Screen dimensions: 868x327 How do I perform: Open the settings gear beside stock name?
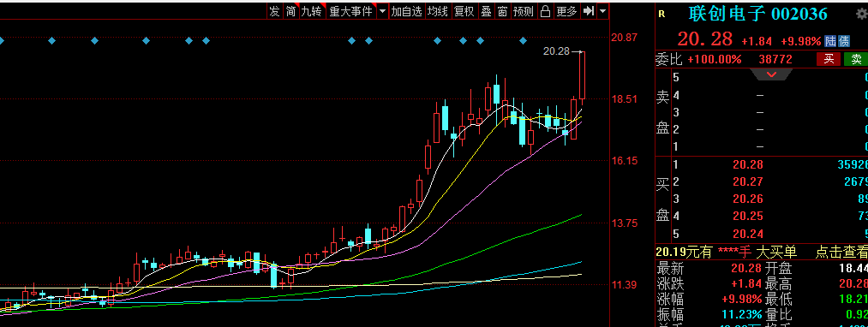pyautogui.click(x=861, y=15)
